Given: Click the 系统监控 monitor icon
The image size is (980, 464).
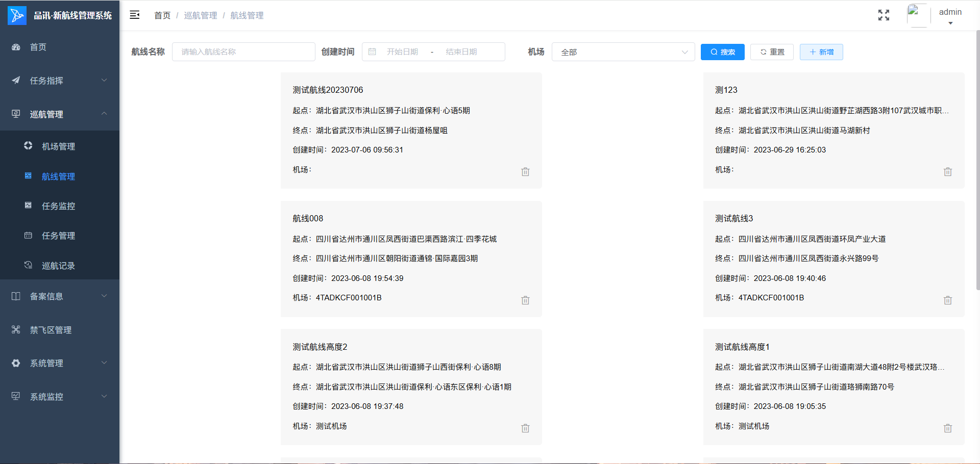Looking at the screenshot, I should click(16, 396).
